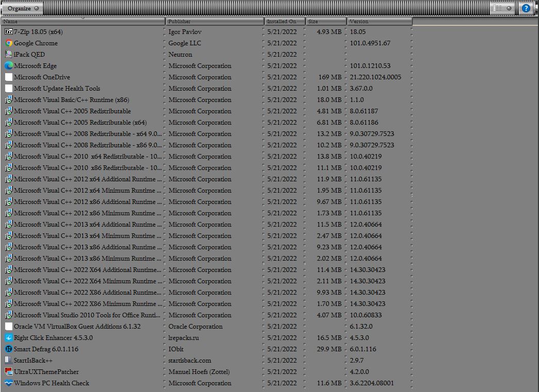Select version "6.1.32.0"
The image size is (539, 392).
coord(361,327)
